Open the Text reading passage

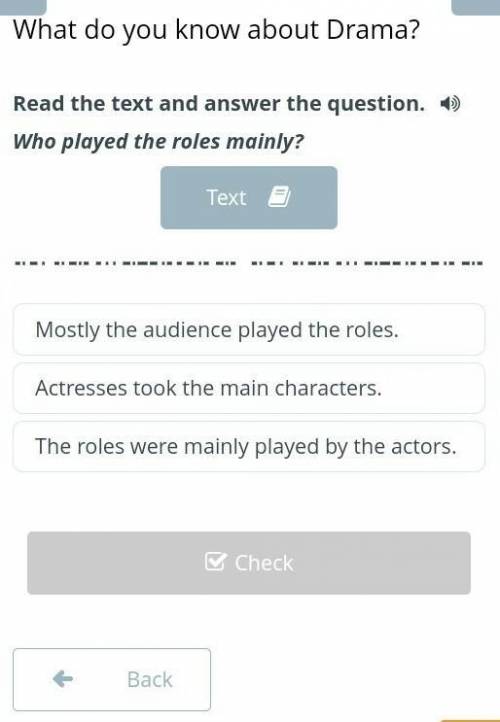tap(249, 198)
